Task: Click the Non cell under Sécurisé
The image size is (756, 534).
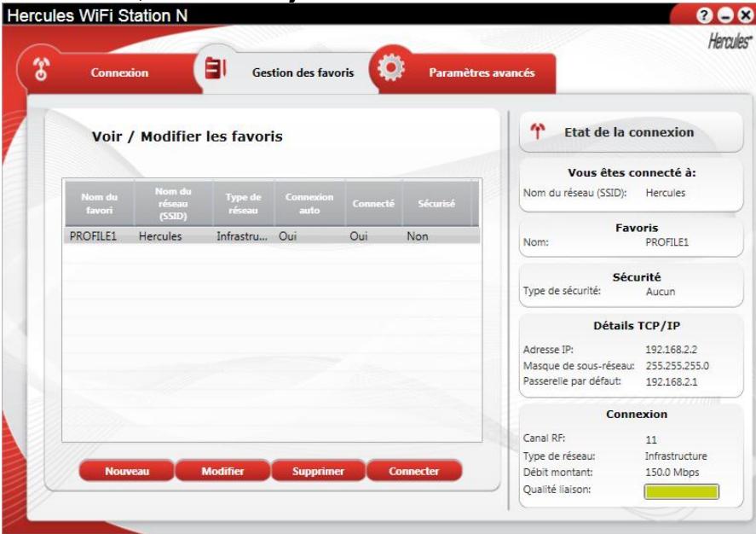Action: pos(418,236)
